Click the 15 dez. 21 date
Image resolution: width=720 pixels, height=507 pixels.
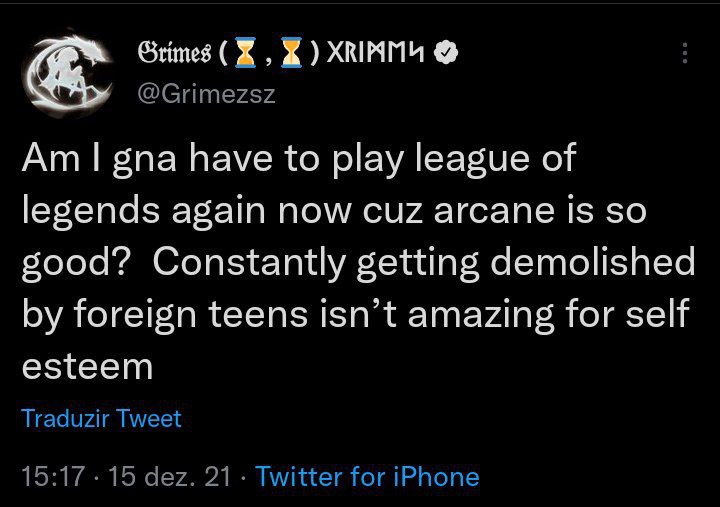169,476
